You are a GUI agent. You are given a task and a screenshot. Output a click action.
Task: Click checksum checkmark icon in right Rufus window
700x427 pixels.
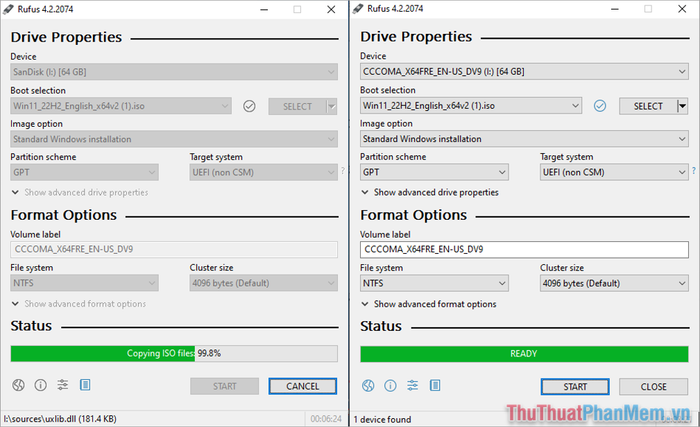(600, 106)
